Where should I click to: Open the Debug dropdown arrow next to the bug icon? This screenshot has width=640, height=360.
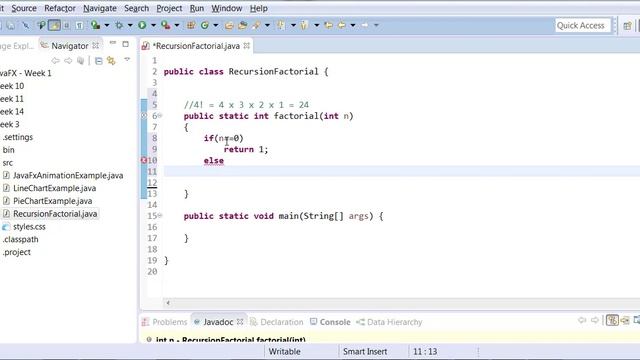click(130, 25)
